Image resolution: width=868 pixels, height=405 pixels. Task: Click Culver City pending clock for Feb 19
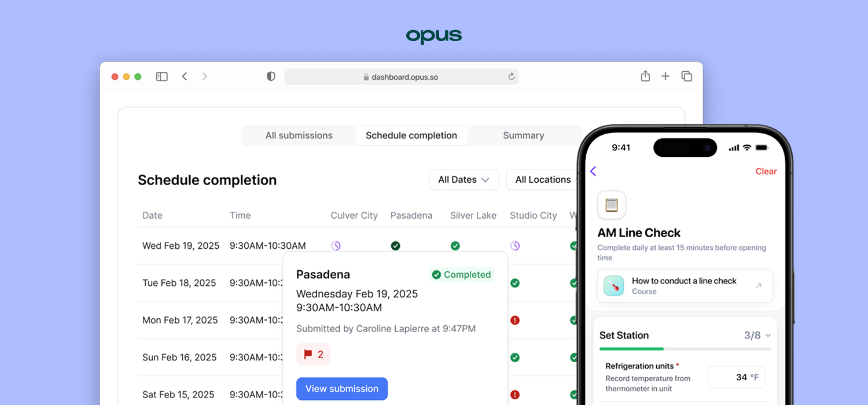[x=336, y=246]
